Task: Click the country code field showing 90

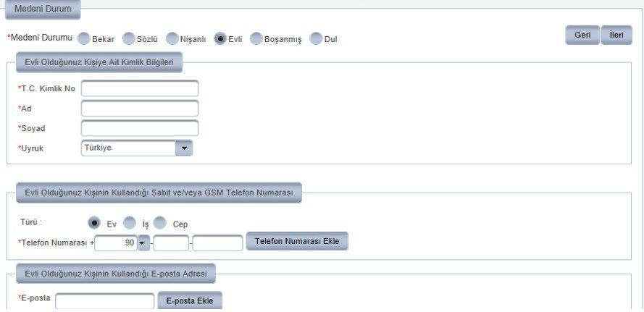Action: tap(116, 243)
